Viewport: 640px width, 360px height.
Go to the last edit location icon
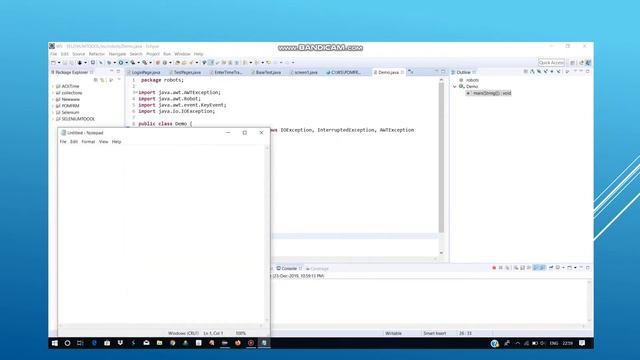click(x=268, y=62)
